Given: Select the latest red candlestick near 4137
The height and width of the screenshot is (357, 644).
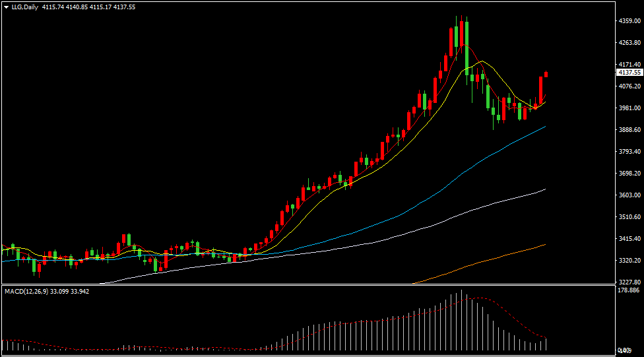Looking at the screenshot, I should click(x=546, y=75).
